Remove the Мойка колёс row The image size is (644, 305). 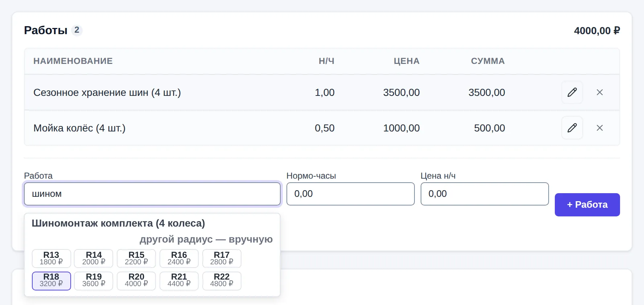click(600, 128)
